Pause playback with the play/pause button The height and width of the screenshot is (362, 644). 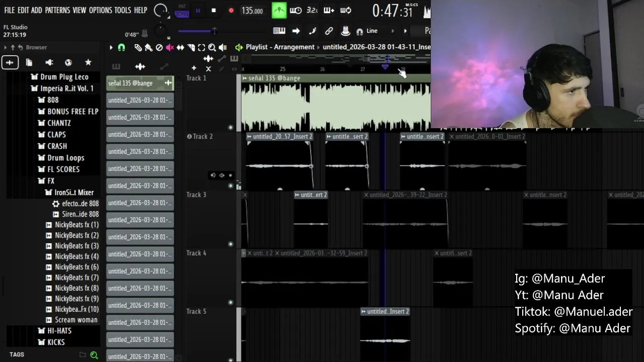click(x=198, y=11)
